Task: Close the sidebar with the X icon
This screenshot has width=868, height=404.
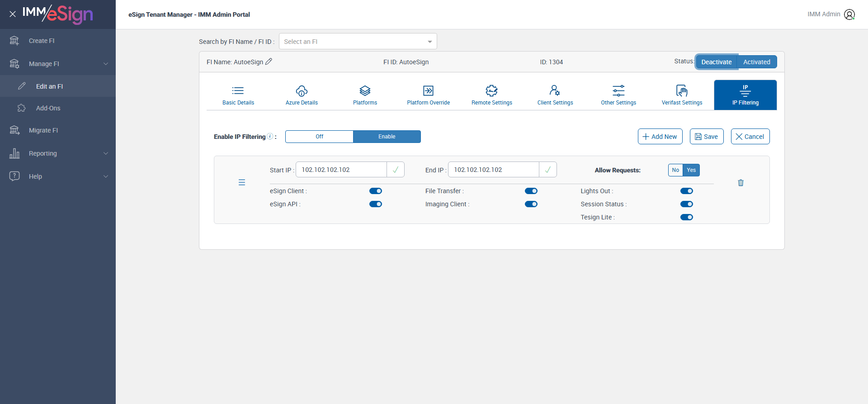Action: click(13, 14)
